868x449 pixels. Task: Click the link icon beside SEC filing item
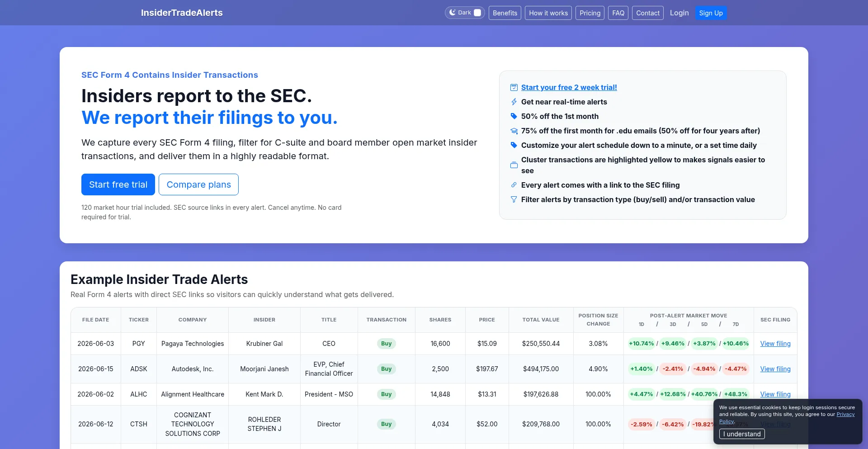[x=514, y=185]
